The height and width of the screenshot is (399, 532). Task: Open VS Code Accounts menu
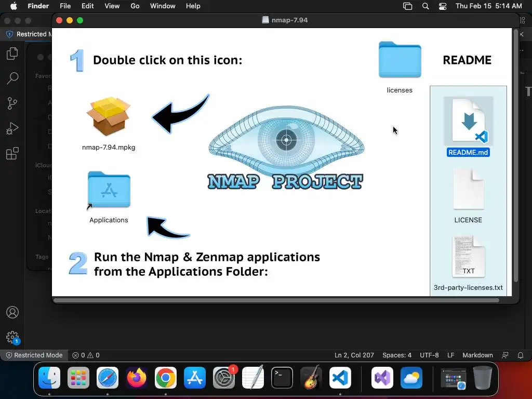(x=12, y=312)
